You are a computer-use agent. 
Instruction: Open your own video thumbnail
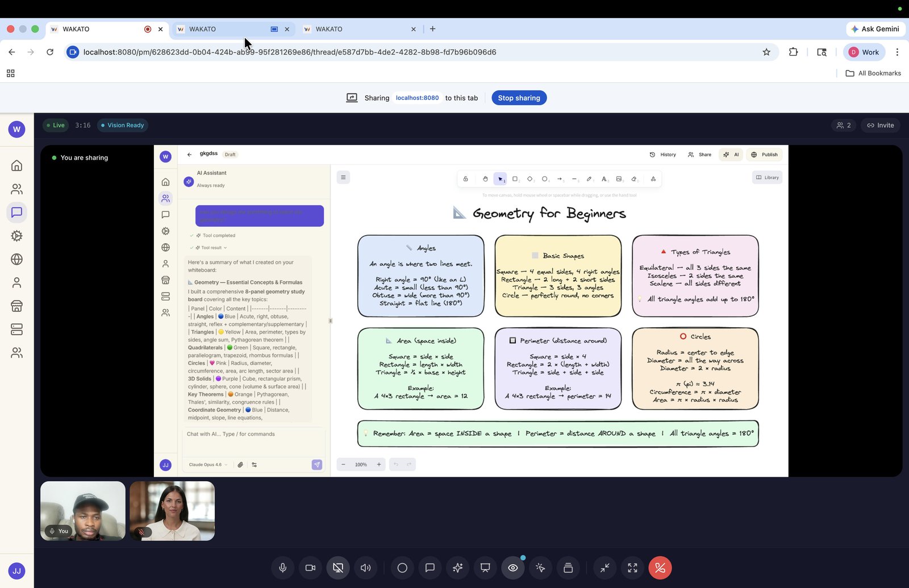point(83,511)
